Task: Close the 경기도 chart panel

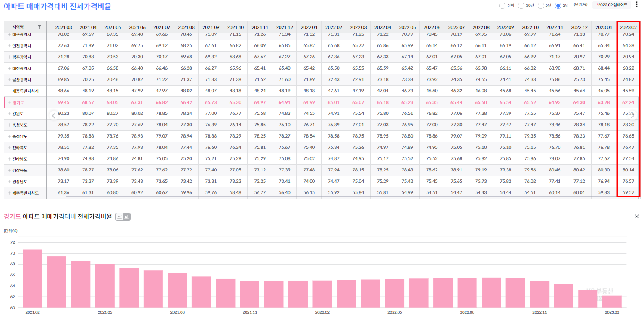Action: click(x=637, y=216)
